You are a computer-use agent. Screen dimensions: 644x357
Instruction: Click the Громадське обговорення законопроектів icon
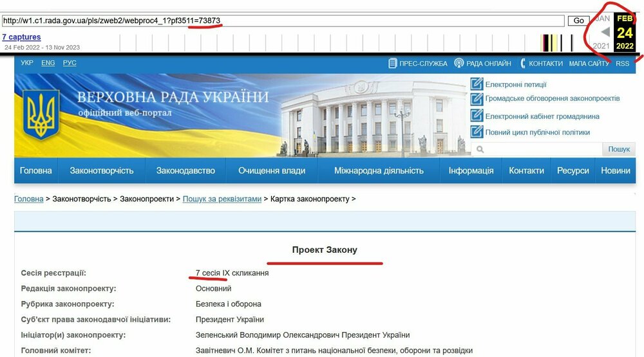tap(477, 99)
